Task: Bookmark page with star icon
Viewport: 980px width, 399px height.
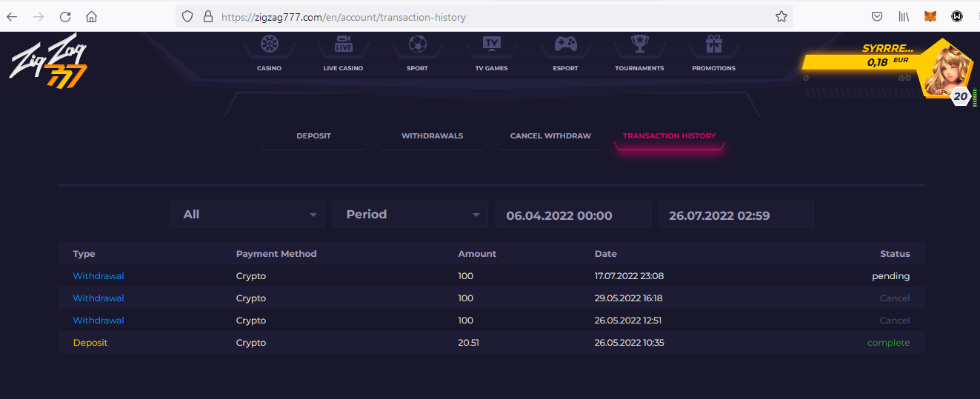Action: coord(781,16)
